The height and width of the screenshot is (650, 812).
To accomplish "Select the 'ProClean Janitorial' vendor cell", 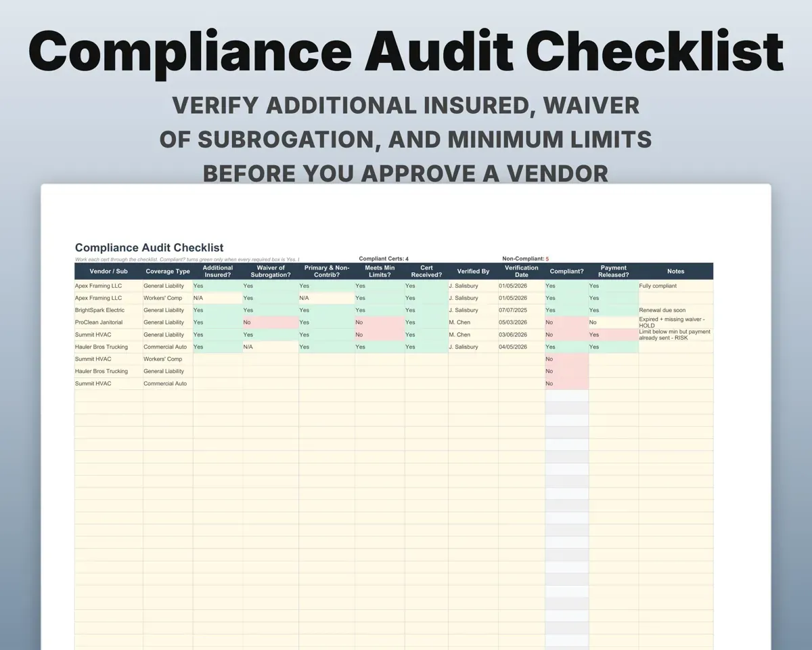I will point(108,322).
